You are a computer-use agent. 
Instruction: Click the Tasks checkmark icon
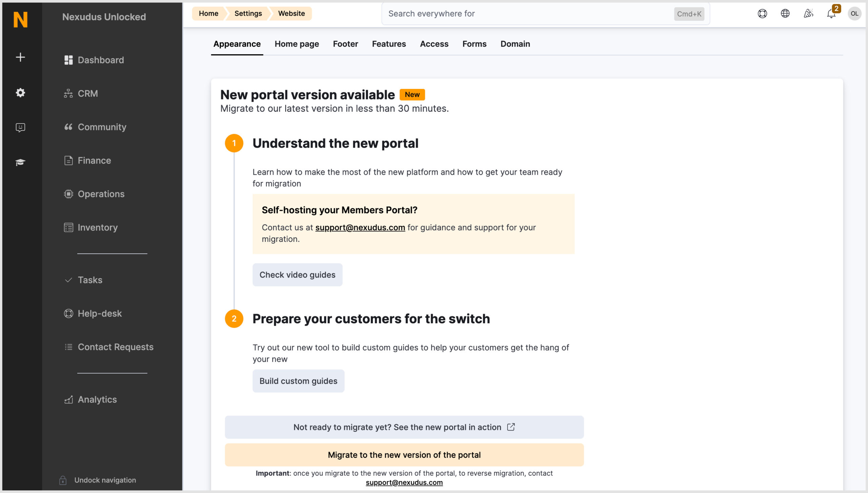68,280
